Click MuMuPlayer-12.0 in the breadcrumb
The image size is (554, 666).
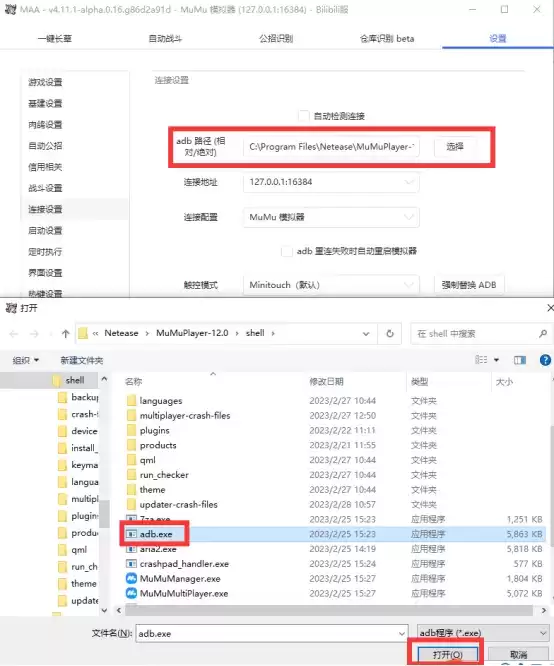click(x=192, y=333)
